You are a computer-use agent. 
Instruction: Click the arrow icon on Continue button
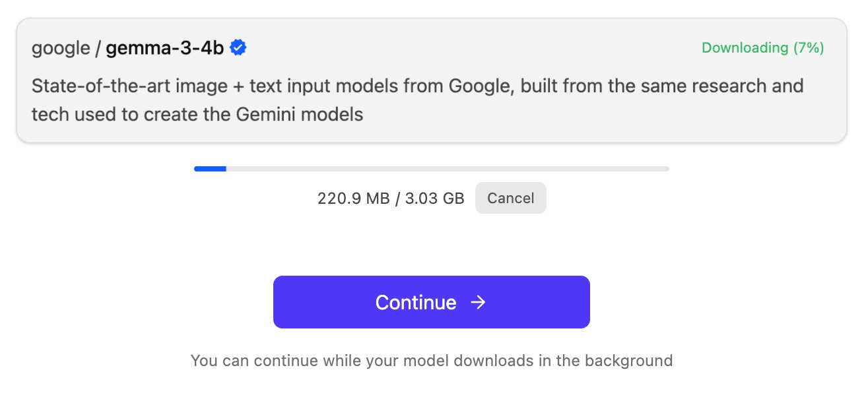[x=478, y=302]
